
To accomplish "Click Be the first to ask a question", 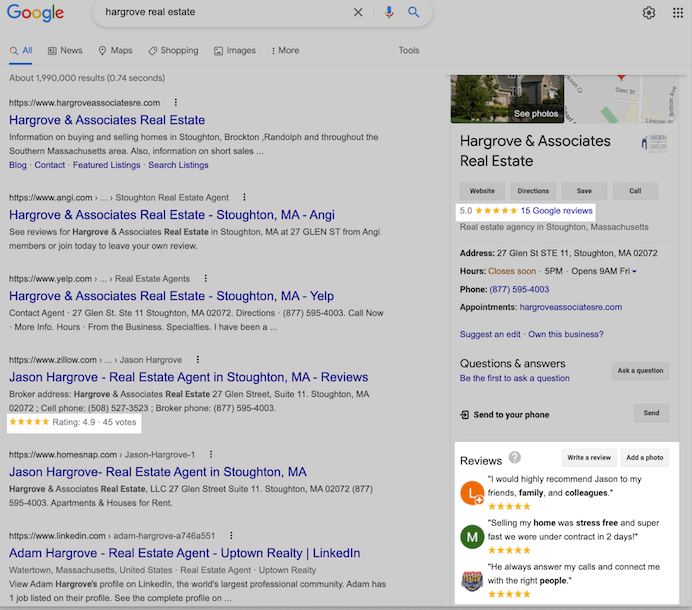I will click(515, 378).
